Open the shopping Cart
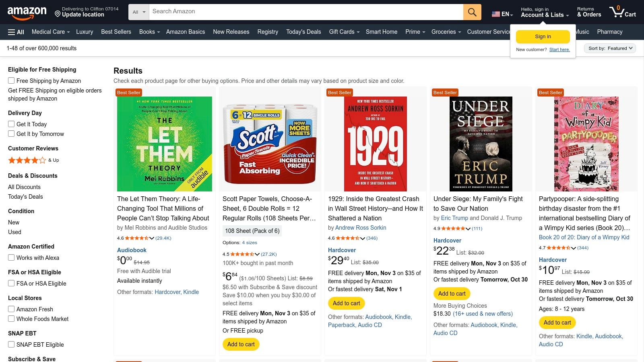The width and height of the screenshot is (644, 362). pyautogui.click(x=622, y=12)
